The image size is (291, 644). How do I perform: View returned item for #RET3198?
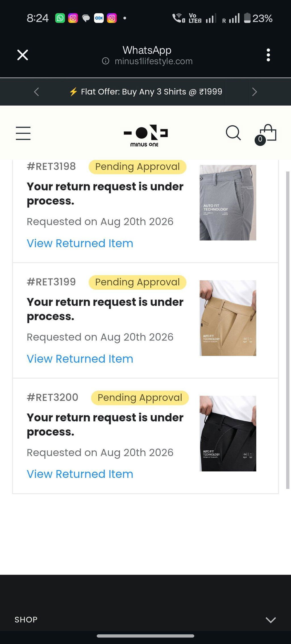point(80,243)
